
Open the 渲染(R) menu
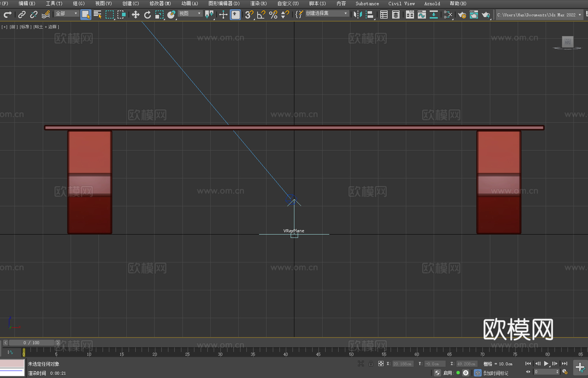pos(259,3)
